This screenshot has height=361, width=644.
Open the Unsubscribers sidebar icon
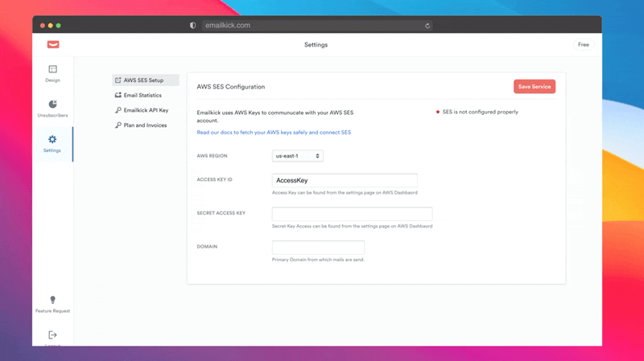52,104
